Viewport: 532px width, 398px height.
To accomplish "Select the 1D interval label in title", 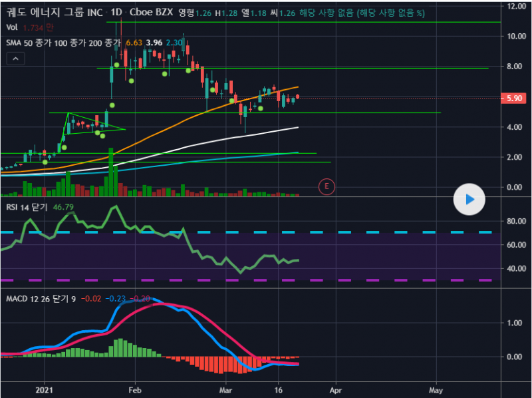I will pos(116,13).
